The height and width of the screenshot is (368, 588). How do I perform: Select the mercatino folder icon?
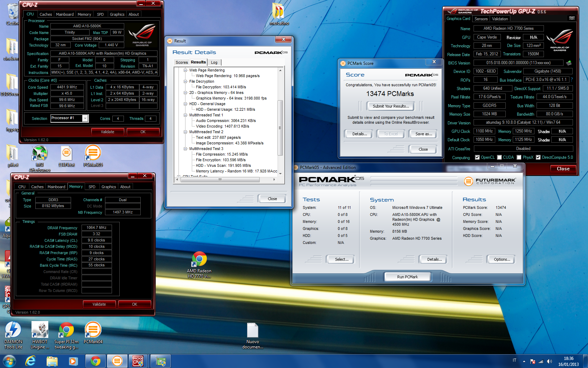click(279, 15)
